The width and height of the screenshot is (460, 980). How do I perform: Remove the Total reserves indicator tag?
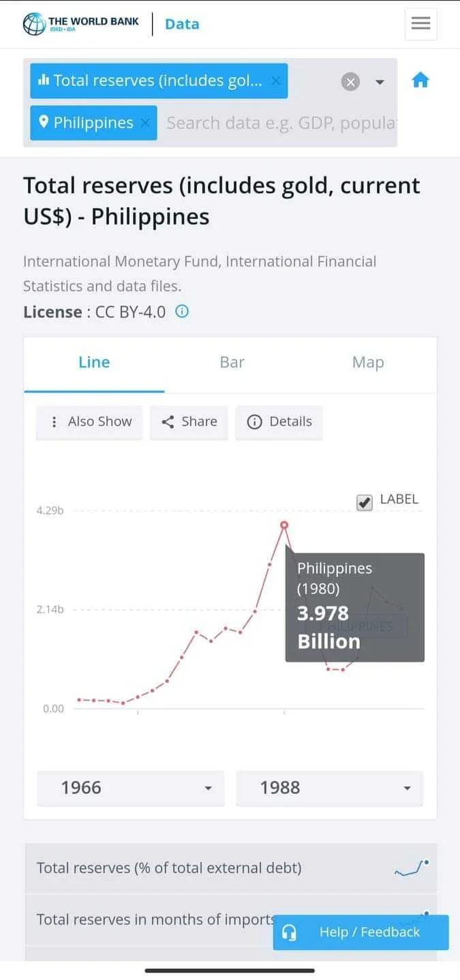coord(275,80)
